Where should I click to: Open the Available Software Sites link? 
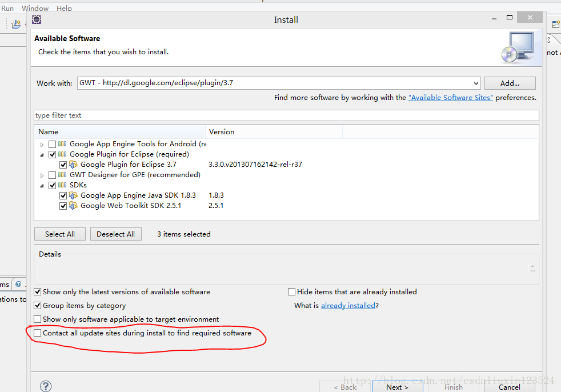[450, 97]
